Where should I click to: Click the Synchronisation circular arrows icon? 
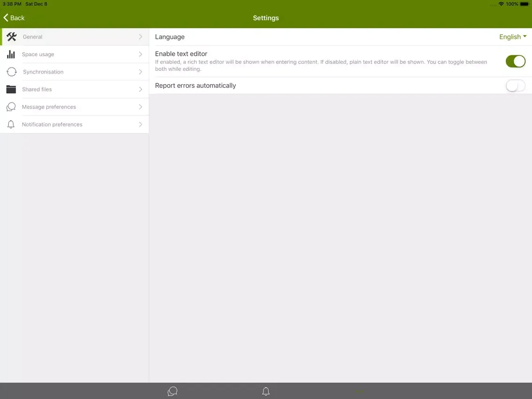pos(12,72)
